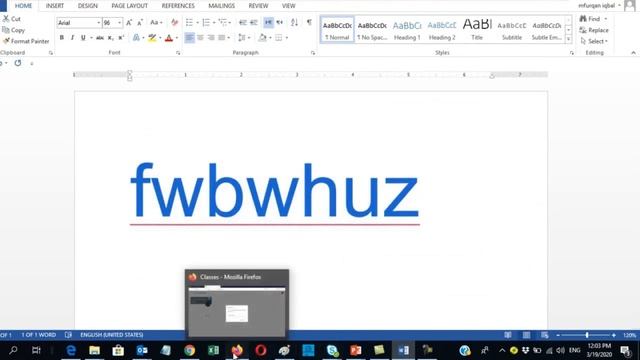Open the Page Layout tab

coord(129,6)
